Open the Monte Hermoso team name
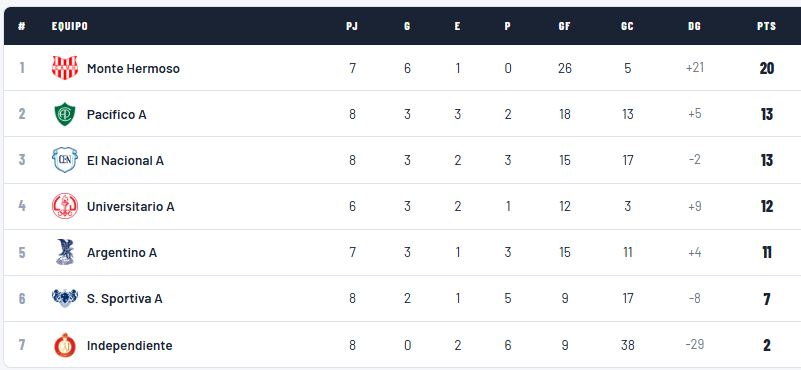The image size is (801, 370). coord(133,68)
